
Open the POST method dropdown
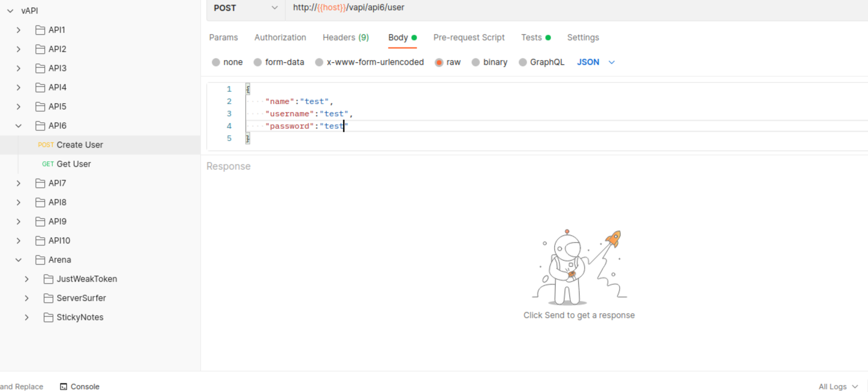click(245, 8)
